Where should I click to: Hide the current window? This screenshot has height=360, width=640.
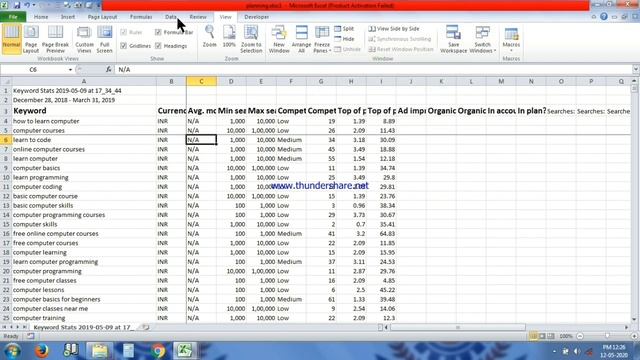tap(344, 39)
